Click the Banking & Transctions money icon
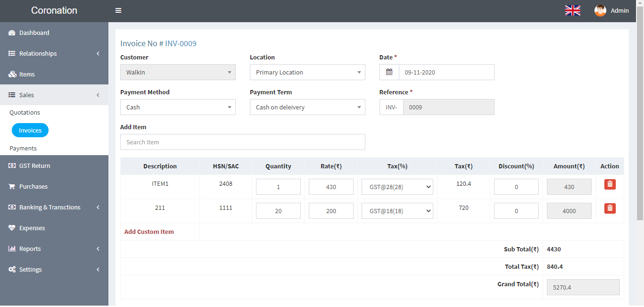 (12, 207)
